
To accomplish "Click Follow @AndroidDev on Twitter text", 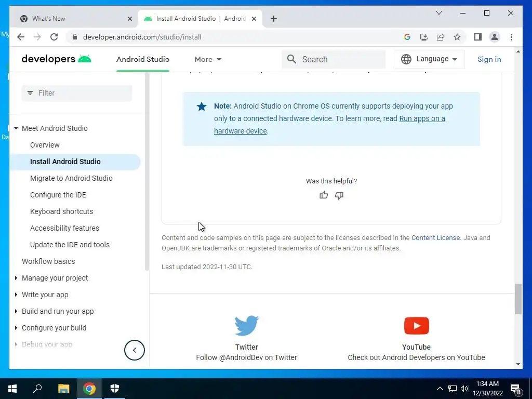I will [x=246, y=357].
